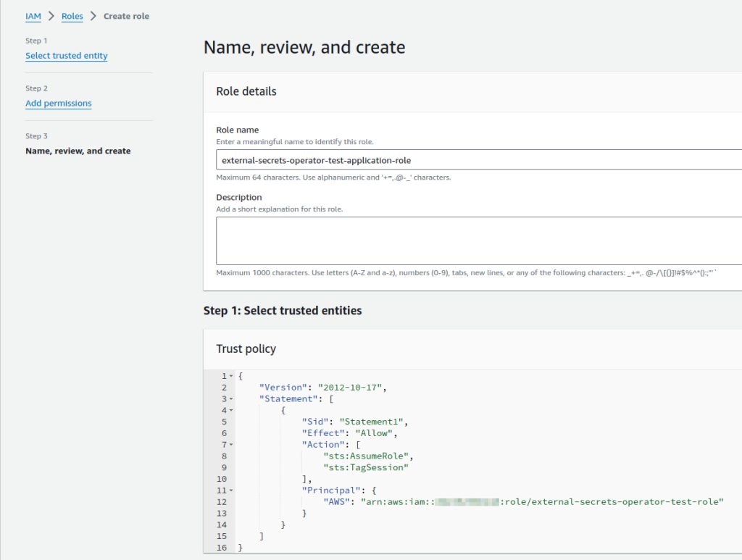The height and width of the screenshot is (560, 742).
Task: Click the Step 1 label in sidebar
Action: pos(36,41)
